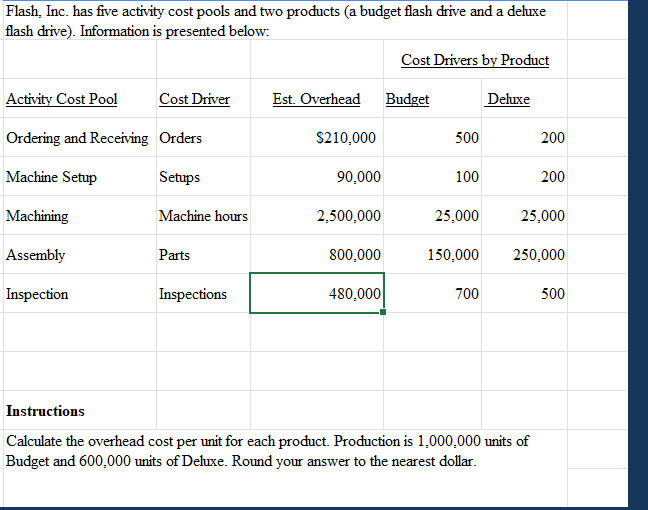Select the 800,000 Assembly overhead cell

pyautogui.click(x=317, y=254)
